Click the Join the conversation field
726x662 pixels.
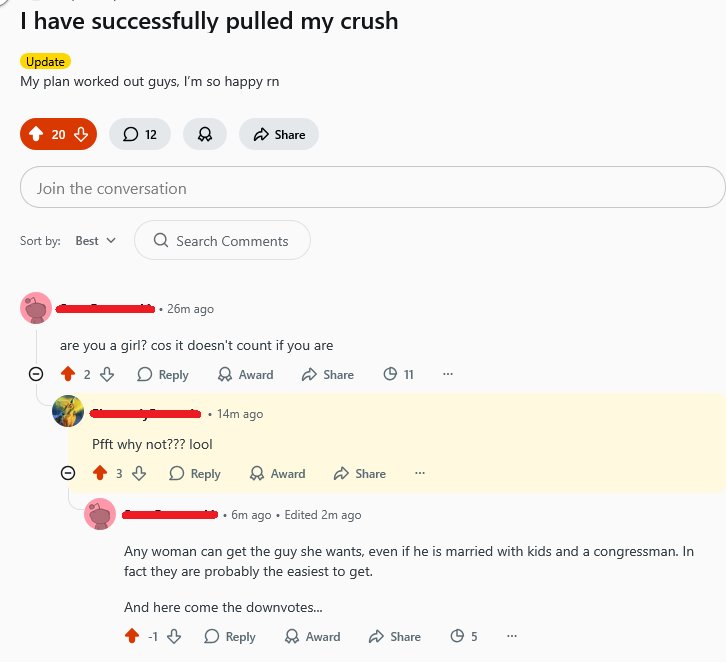(372, 188)
